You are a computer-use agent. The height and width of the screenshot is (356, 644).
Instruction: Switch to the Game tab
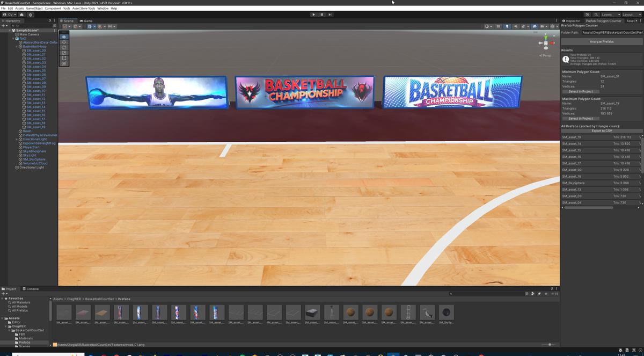86,20
